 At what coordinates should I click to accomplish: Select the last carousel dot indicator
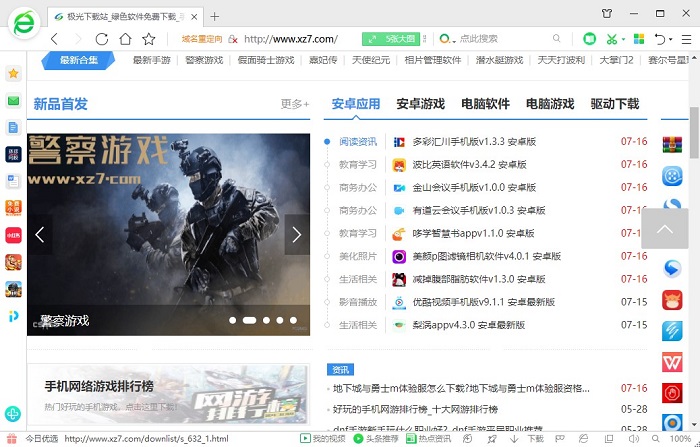(x=293, y=320)
